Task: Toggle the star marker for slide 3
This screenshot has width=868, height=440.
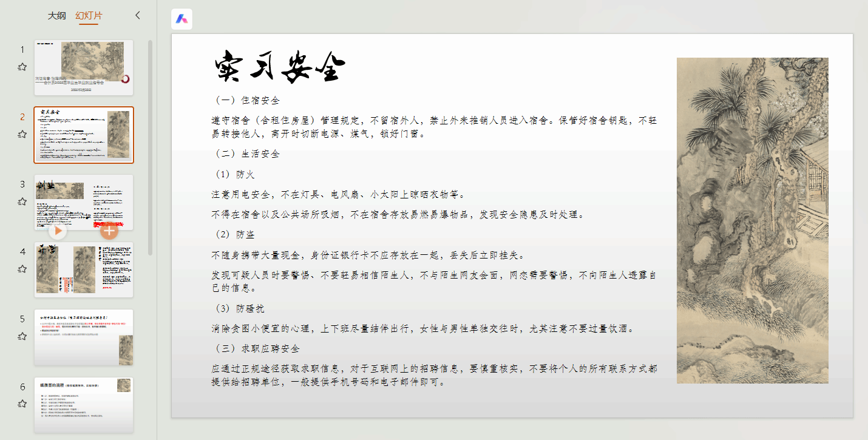Action: coord(22,201)
